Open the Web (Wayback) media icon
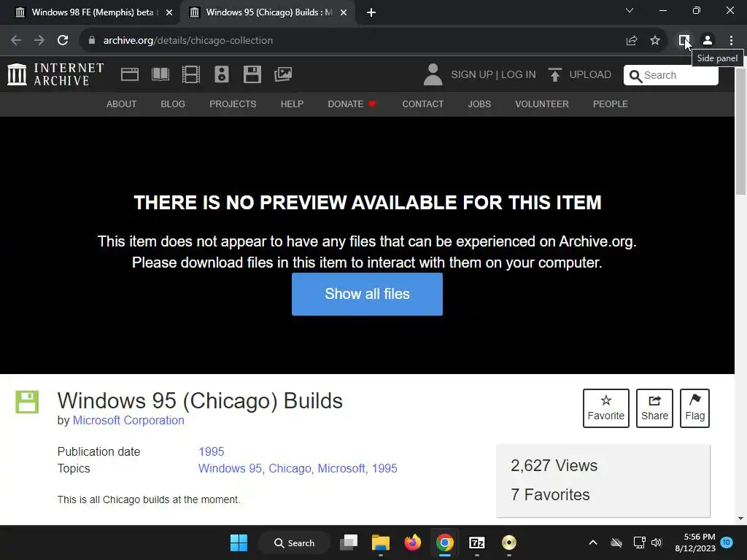 tap(130, 74)
